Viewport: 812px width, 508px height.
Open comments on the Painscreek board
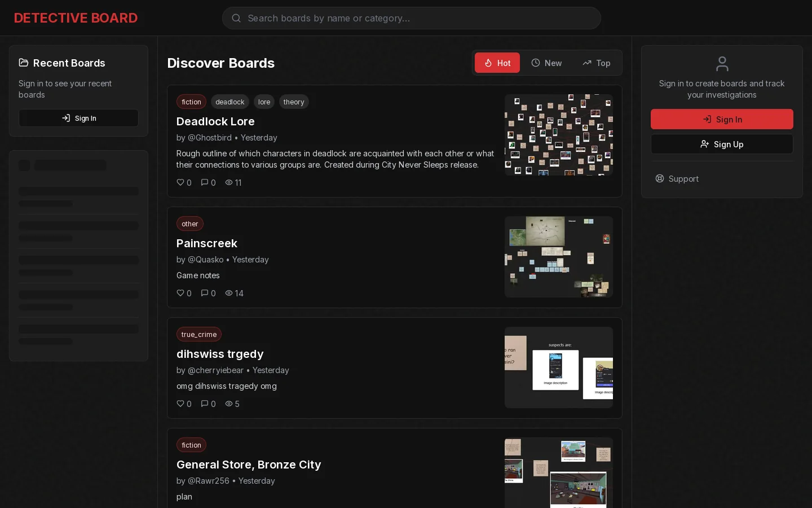click(205, 293)
